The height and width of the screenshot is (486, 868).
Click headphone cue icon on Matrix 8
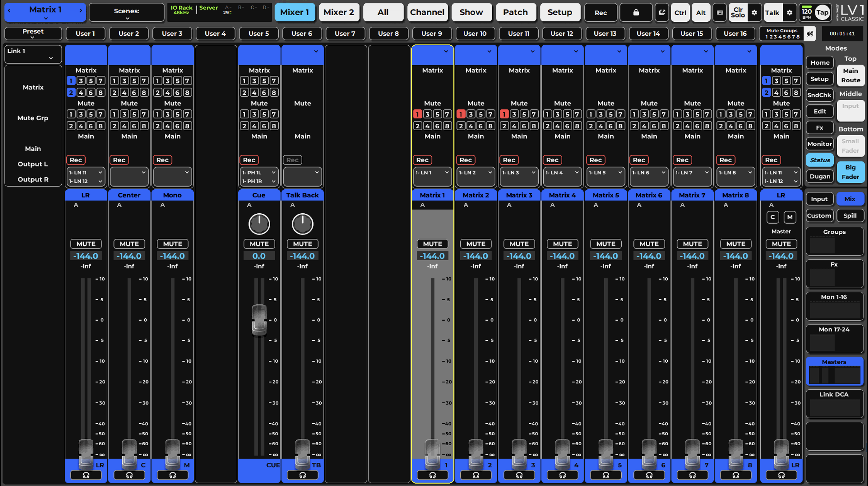click(736, 475)
